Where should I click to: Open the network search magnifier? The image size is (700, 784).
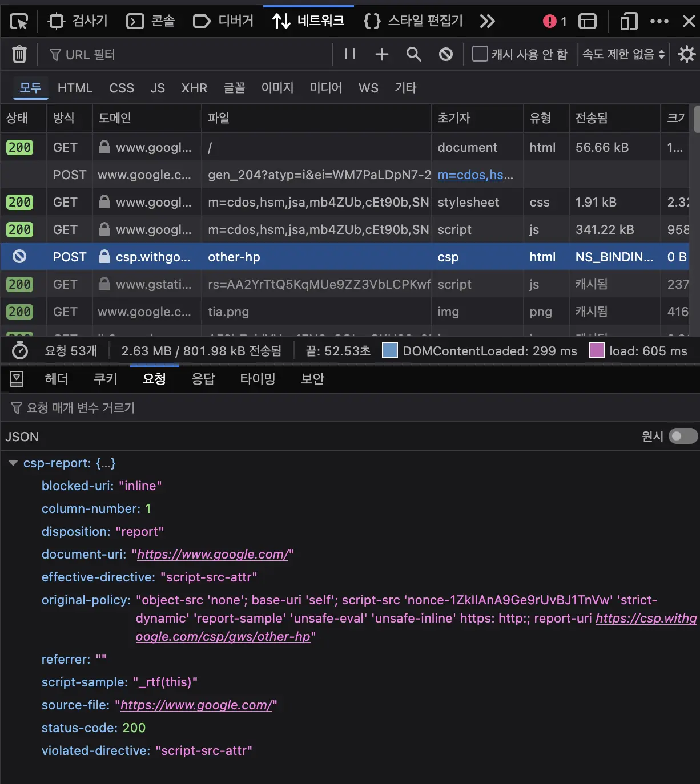click(413, 54)
